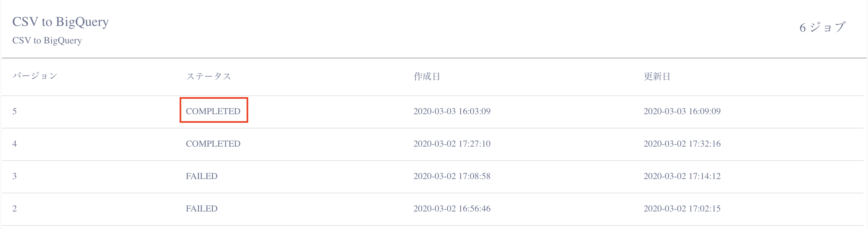Image resolution: width=868 pixels, height=229 pixels.
Task: Click FAILED status of version 2
Action: 202,209
